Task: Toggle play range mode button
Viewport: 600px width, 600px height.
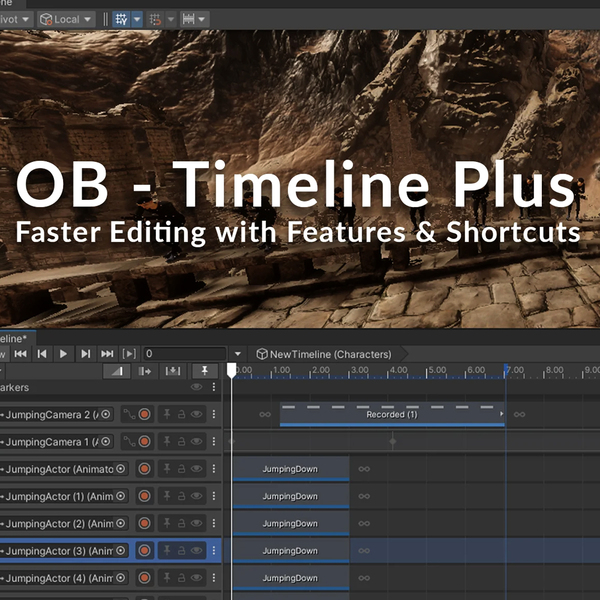Action: pyautogui.click(x=129, y=354)
